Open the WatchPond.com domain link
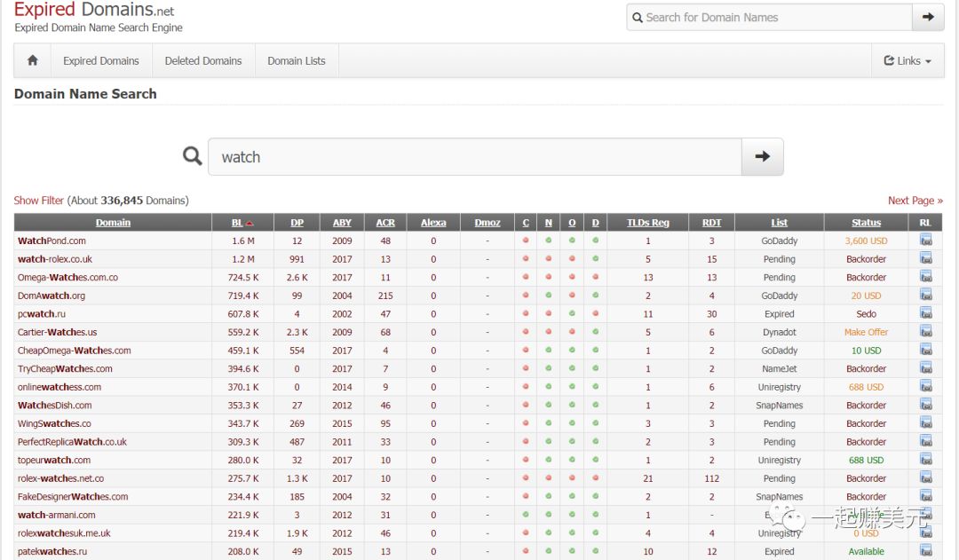Viewport: 959px width, 560px height. (52, 241)
